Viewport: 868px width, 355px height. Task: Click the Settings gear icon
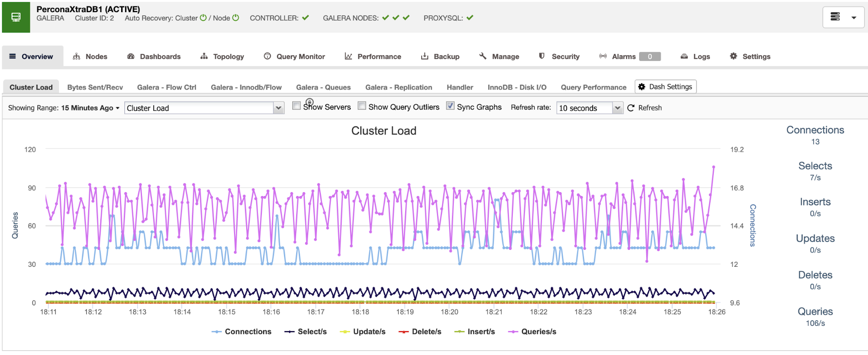tap(733, 56)
